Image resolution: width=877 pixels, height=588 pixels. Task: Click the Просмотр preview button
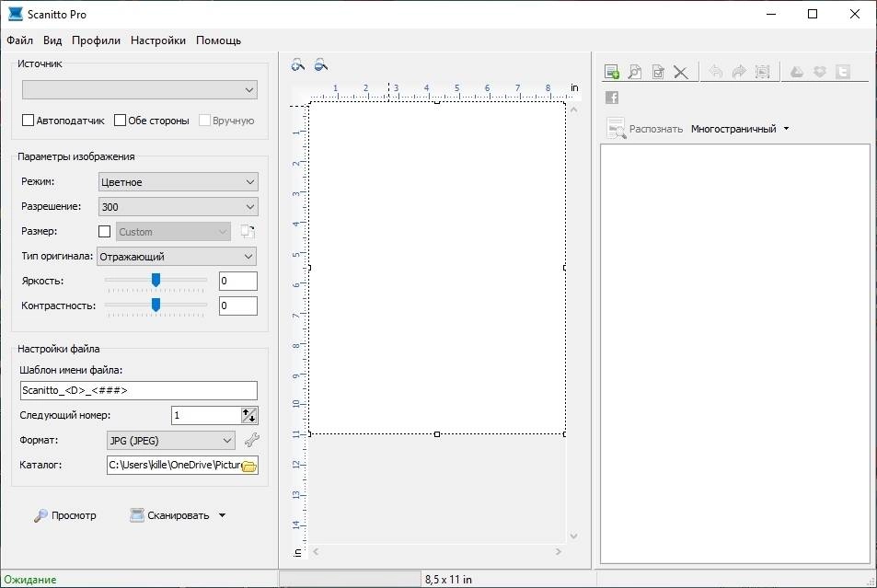[x=65, y=515]
